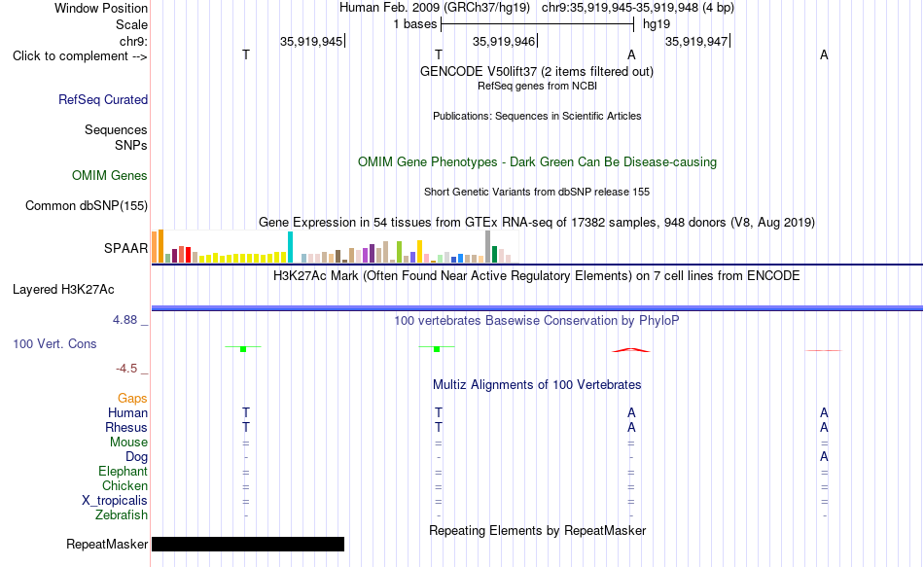
Task: Open the OMIM Genes track label
Action: [110, 176]
